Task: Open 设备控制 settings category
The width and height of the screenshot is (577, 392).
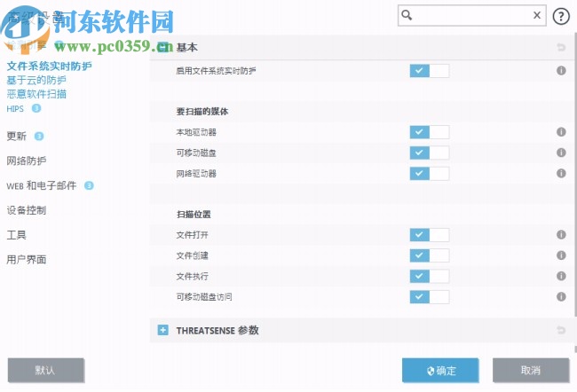Action: point(27,210)
